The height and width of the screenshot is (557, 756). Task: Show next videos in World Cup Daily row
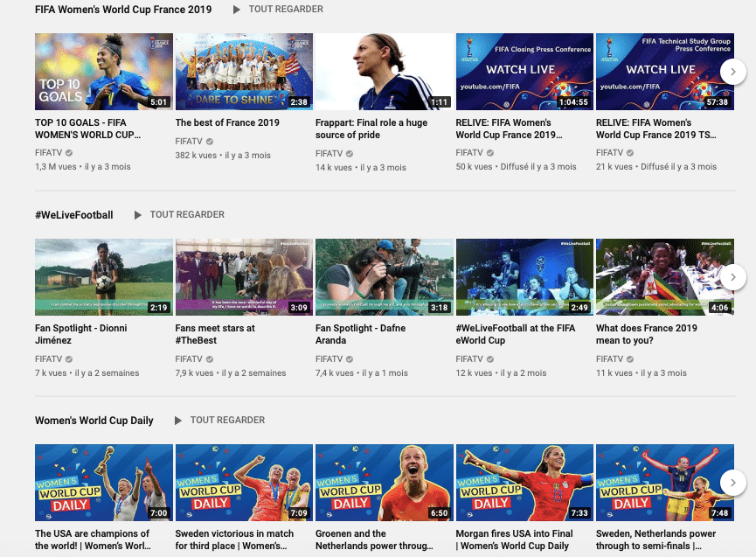(x=733, y=483)
